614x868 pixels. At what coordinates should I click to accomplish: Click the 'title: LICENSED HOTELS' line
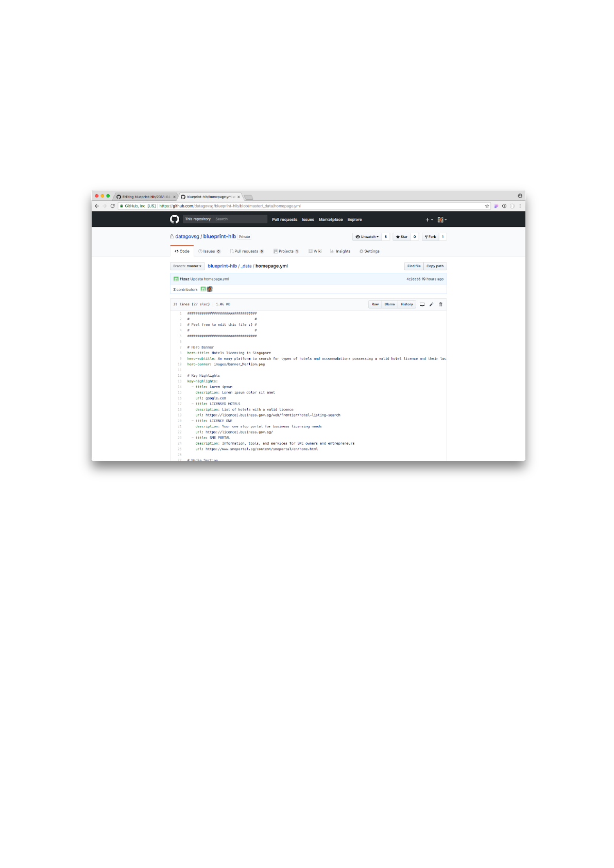216,404
